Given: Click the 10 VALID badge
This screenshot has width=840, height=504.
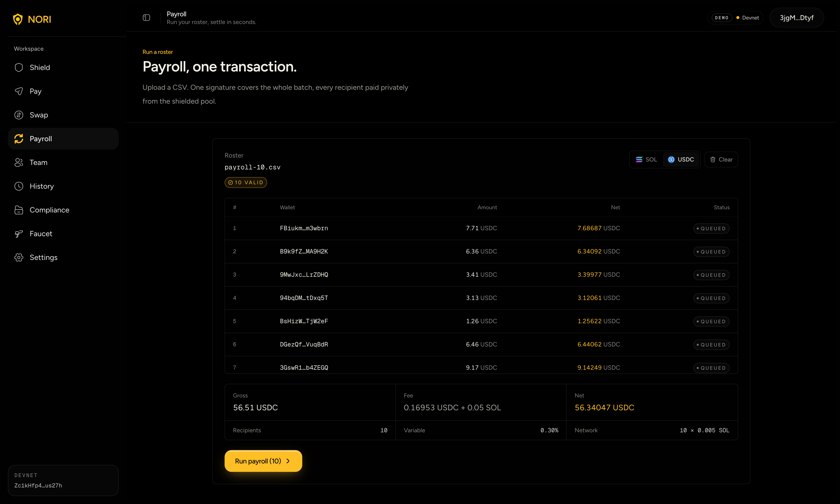Looking at the screenshot, I should coord(246,183).
